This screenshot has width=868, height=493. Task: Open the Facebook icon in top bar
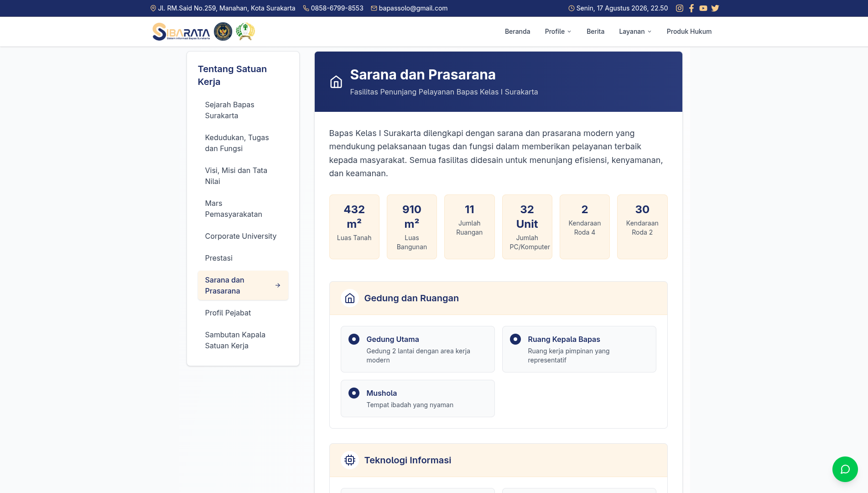pos(691,8)
